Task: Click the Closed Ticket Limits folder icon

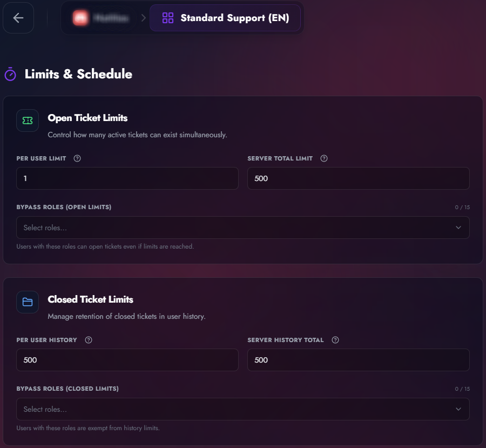Action: point(28,302)
